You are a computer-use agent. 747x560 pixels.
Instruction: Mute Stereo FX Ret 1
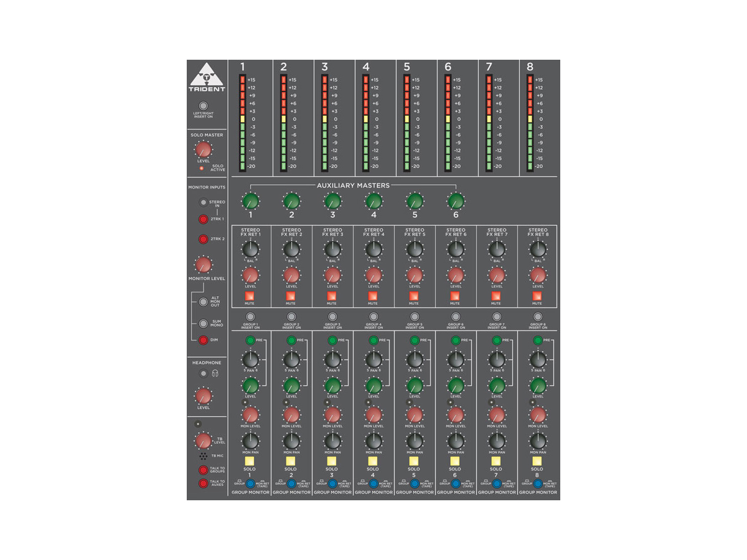[250, 296]
